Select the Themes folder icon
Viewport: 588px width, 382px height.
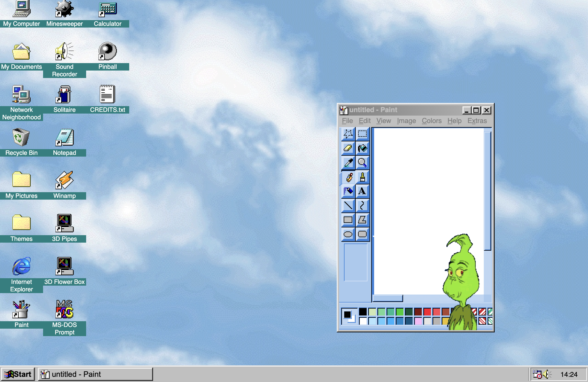tap(22, 228)
